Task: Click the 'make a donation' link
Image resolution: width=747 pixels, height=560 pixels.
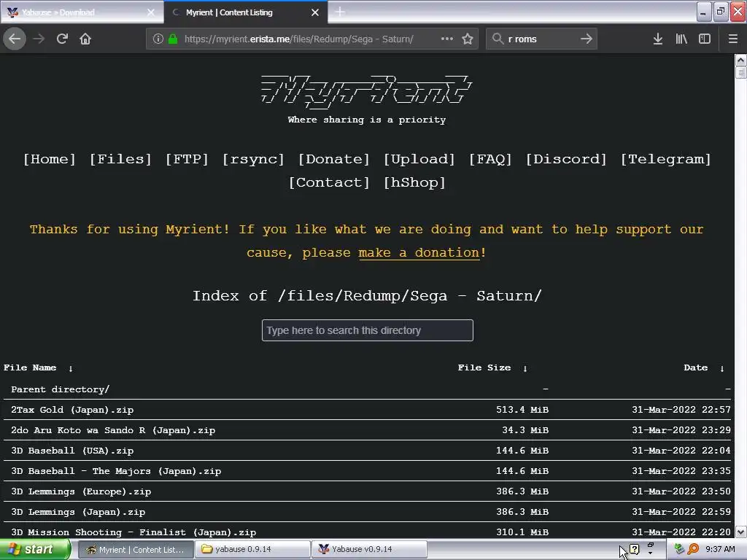Action: coord(419,253)
